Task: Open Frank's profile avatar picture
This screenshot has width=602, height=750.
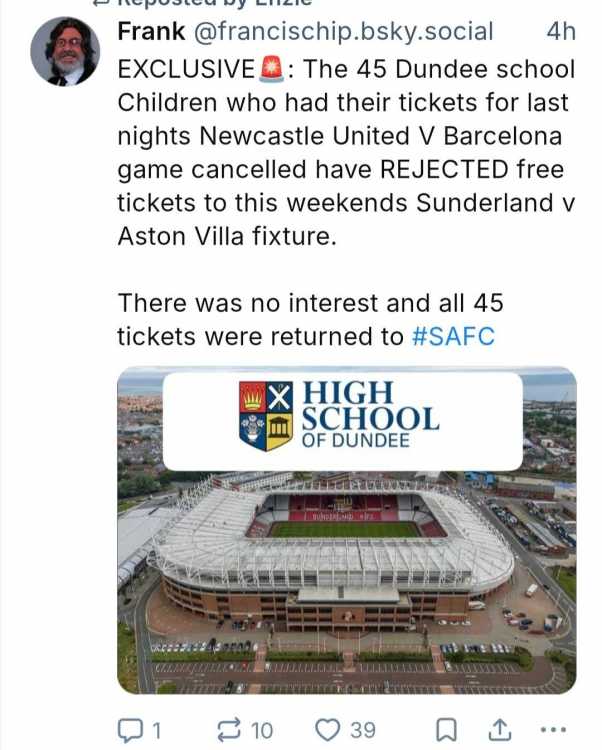Action: [x=65, y=51]
